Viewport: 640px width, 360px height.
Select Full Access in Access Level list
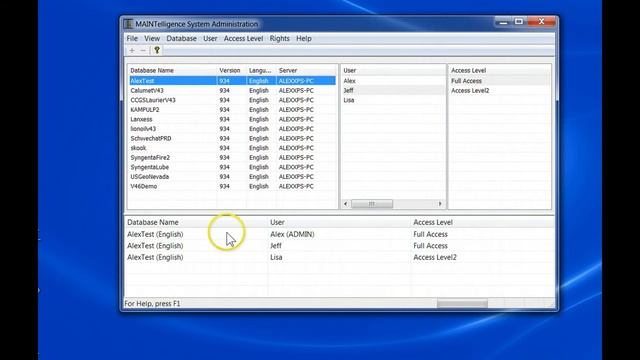point(499,81)
